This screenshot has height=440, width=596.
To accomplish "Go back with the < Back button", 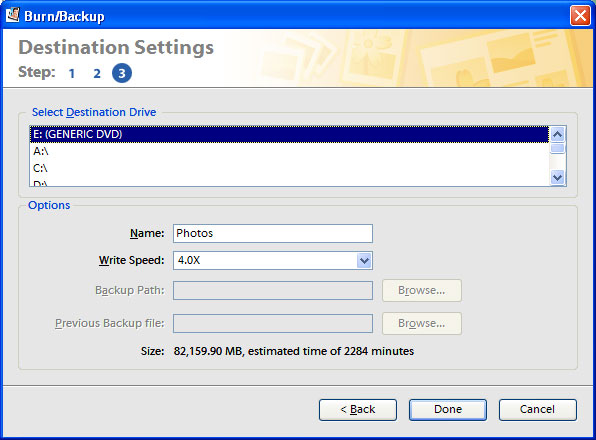I will [x=358, y=410].
